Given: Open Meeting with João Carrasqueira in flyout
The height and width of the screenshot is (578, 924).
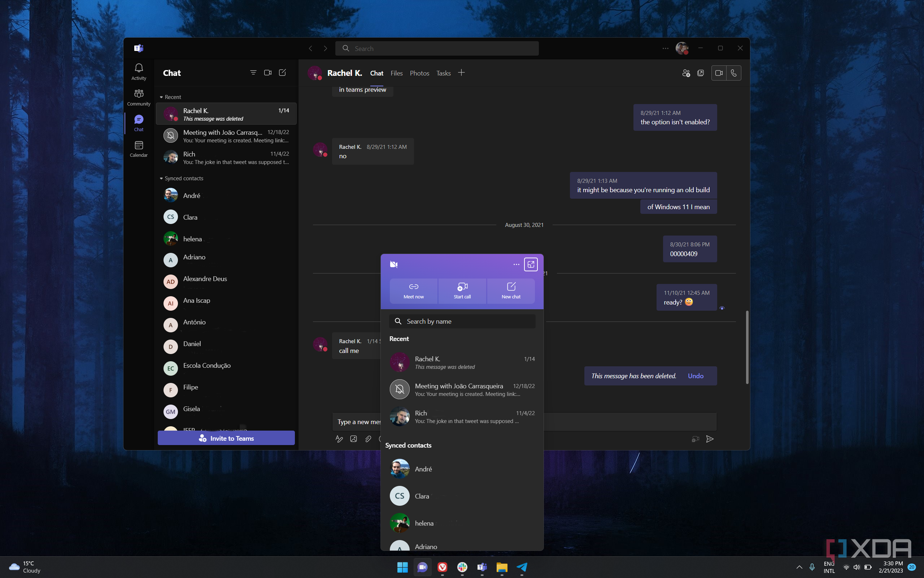Looking at the screenshot, I should pyautogui.click(x=462, y=389).
